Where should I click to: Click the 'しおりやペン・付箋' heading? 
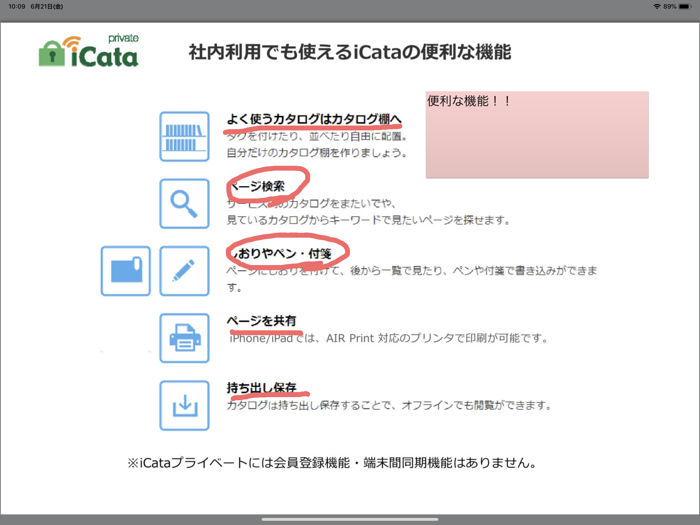click(x=279, y=254)
